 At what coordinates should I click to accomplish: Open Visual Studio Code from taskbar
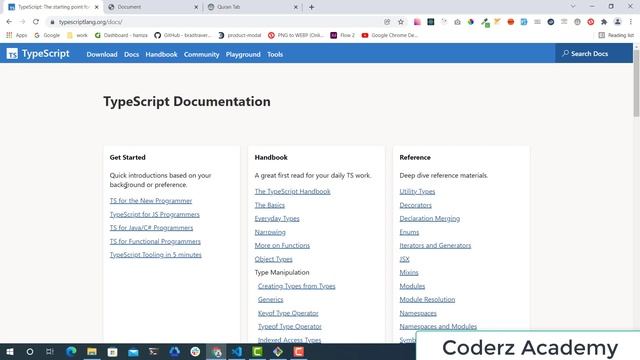coord(237,351)
